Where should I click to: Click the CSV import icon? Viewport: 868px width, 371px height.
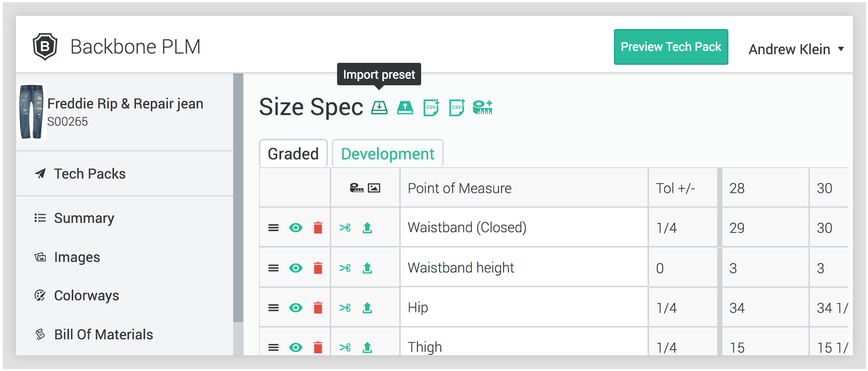pyautogui.click(x=431, y=108)
